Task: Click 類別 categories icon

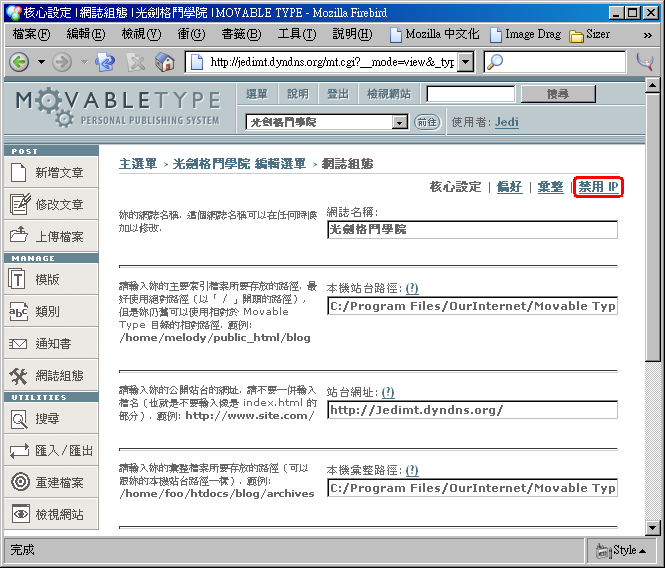Action: (18, 312)
